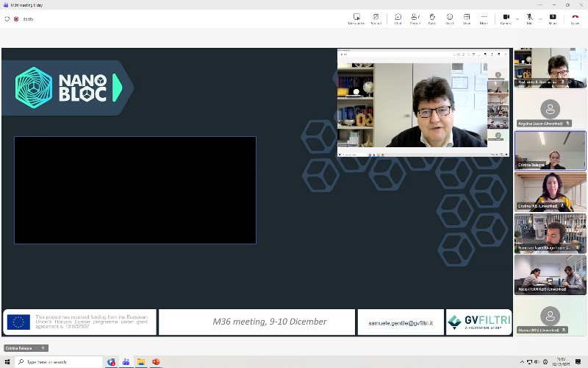Click the Windows taskbar search box
Viewport: 588px width, 368px height.
coord(59,362)
